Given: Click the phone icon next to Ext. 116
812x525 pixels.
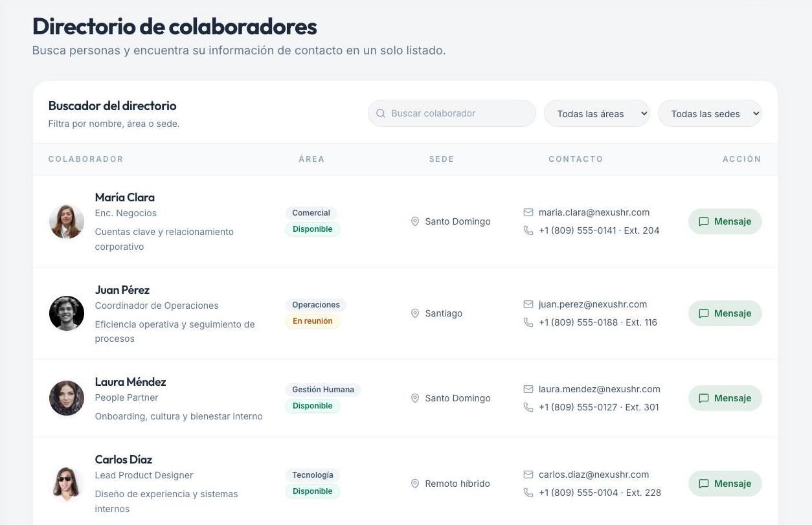Looking at the screenshot, I should (x=528, y=322).
